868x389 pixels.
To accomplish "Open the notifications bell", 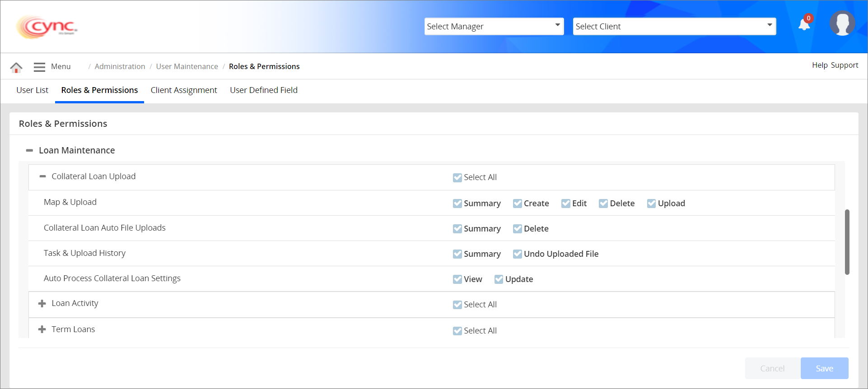I will pyautogui.click(x=804, y=24).
